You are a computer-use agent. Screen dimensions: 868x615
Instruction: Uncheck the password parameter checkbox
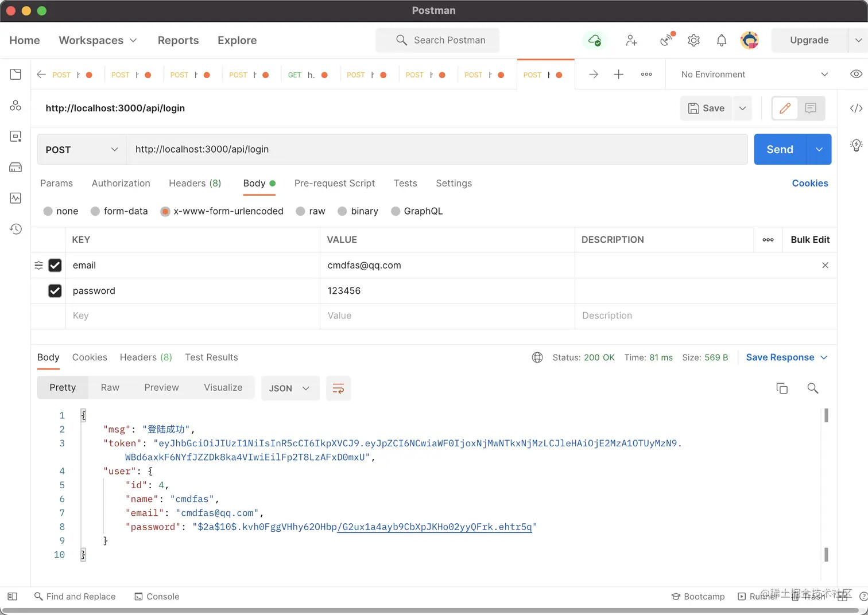pos(55,291)
